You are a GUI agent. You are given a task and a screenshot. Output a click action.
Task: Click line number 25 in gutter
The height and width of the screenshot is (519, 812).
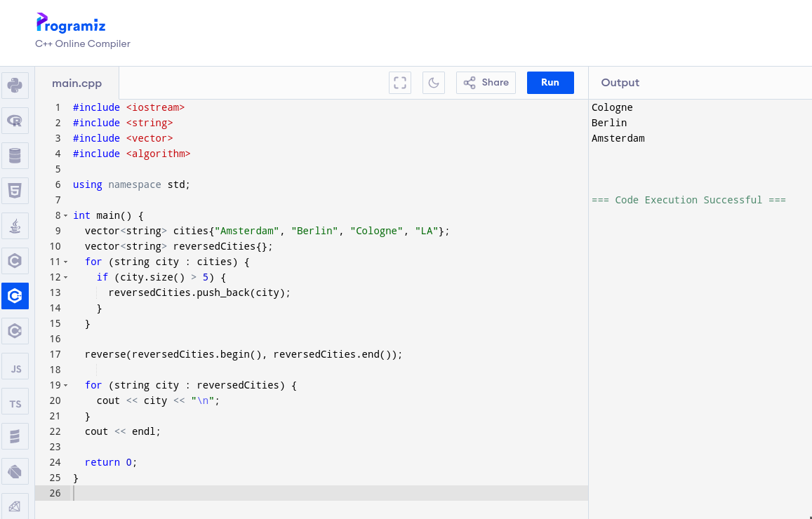[55, 478]
